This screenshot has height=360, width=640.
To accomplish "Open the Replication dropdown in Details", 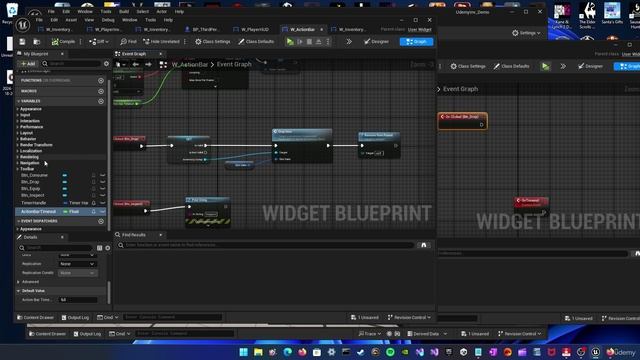I will (77, 264).
